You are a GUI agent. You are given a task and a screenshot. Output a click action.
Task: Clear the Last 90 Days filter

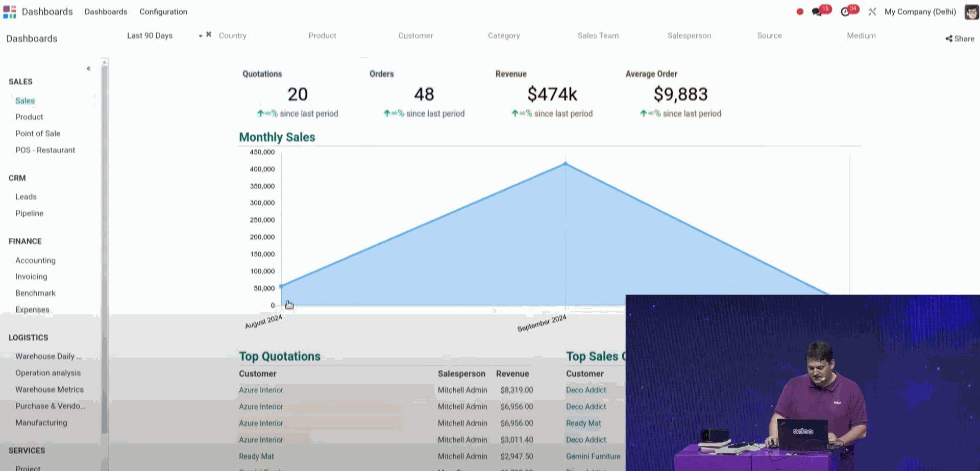pos(209,35)
